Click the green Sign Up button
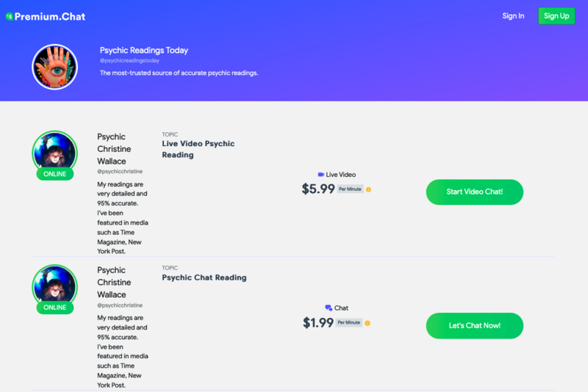 pos(556,16)
